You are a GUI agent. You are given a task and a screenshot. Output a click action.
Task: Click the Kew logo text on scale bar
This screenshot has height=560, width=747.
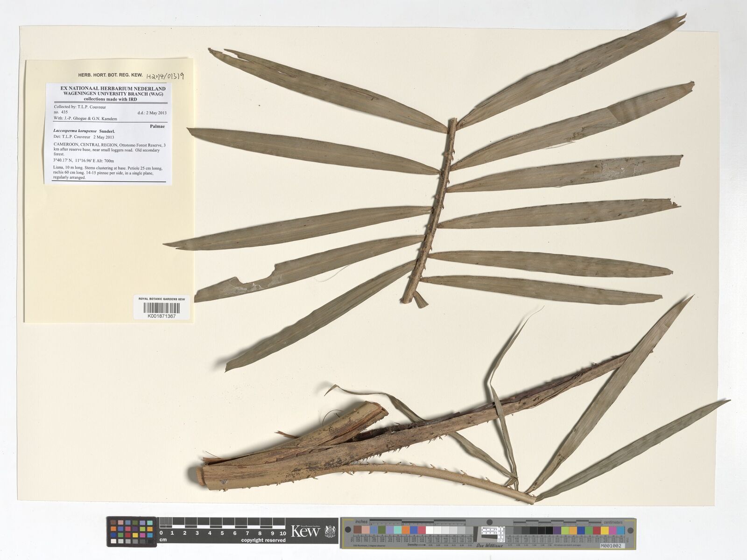click(x=305, y=532)
